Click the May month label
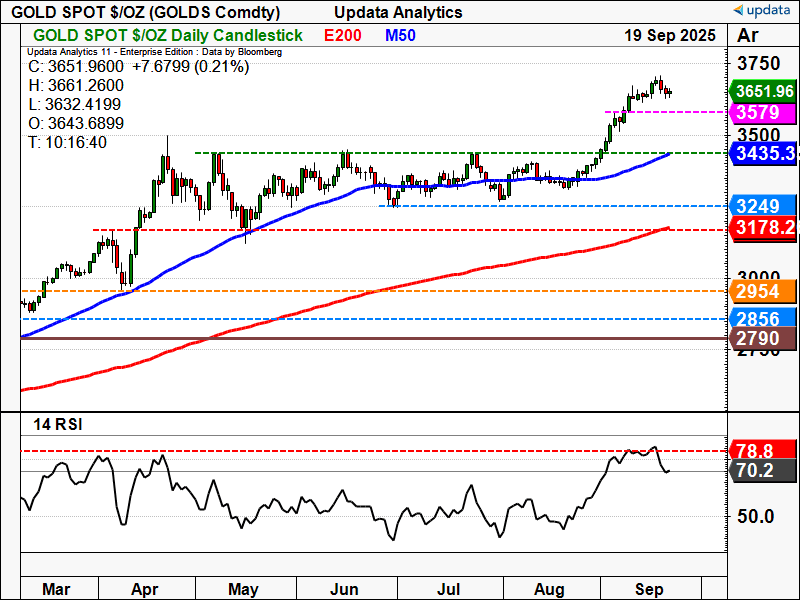800x600 pixels. click(x=243, y=589)
